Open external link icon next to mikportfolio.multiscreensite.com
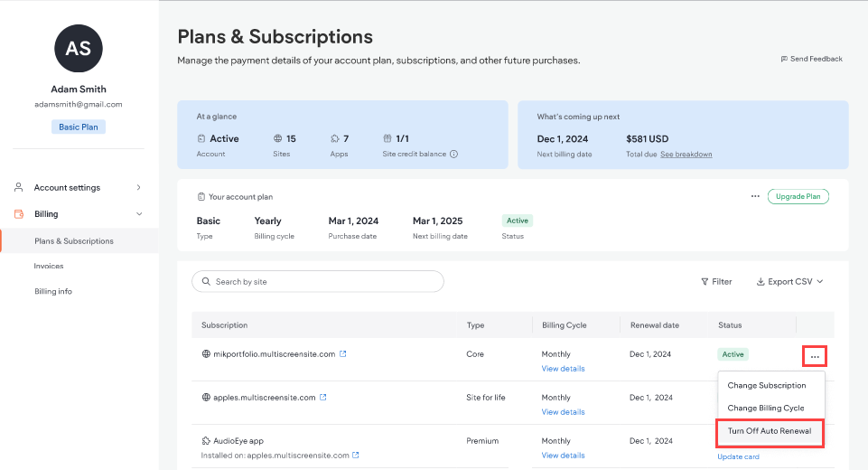868x470 pixels. (343, 354)
